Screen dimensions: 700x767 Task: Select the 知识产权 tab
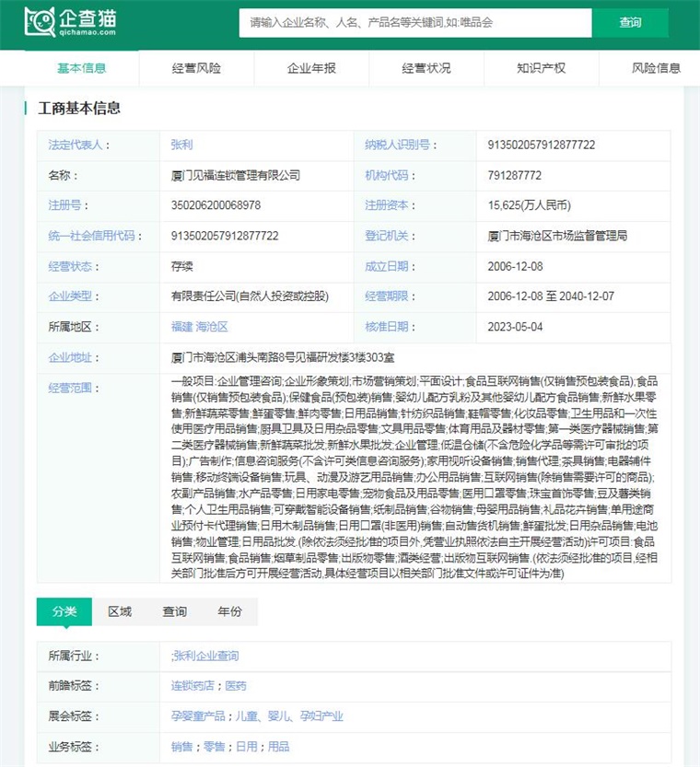pos(542,68)
